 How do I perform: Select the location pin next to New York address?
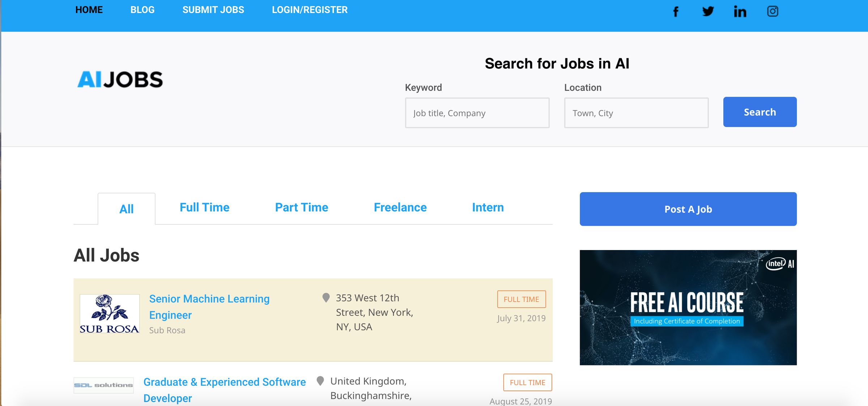(324, 297)
